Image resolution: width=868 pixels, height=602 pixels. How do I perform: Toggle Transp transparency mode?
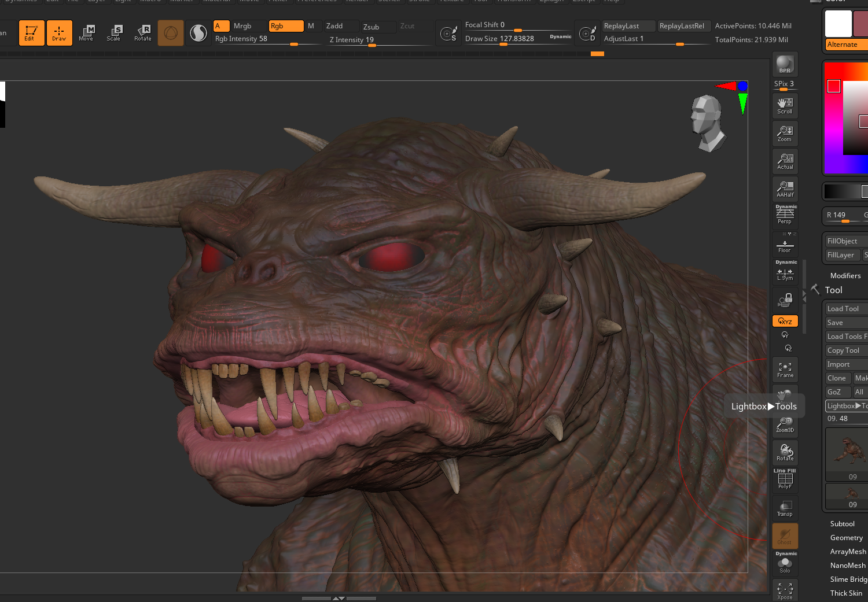785,508
